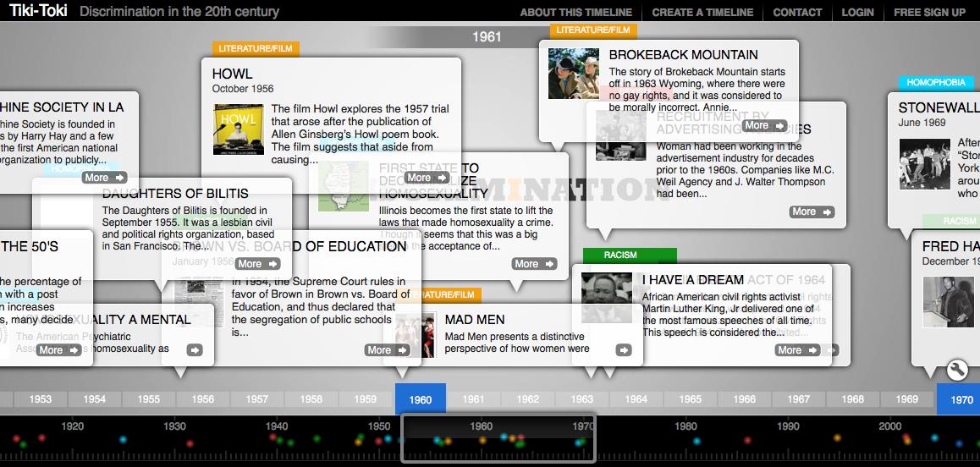Click More button on Howl card
Image resolution: width=980 pixels, height=467 pixels.
click(x=428, y=178)
